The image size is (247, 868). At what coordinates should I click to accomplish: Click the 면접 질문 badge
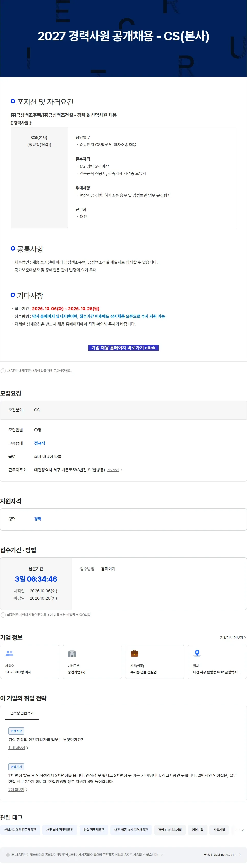click(x=16, y=731)
